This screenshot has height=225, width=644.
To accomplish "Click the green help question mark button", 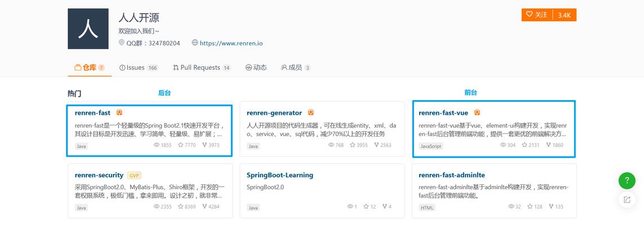I will pyautogui.click(x=627, y=181).
